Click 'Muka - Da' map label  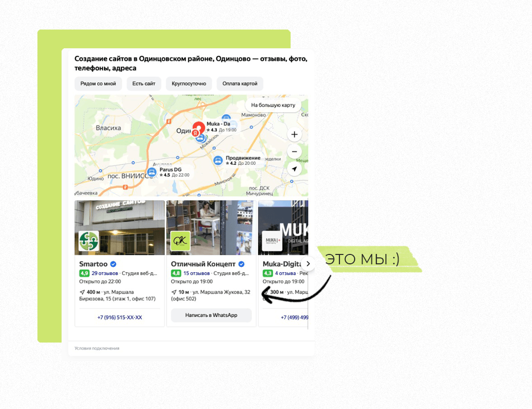218,124
